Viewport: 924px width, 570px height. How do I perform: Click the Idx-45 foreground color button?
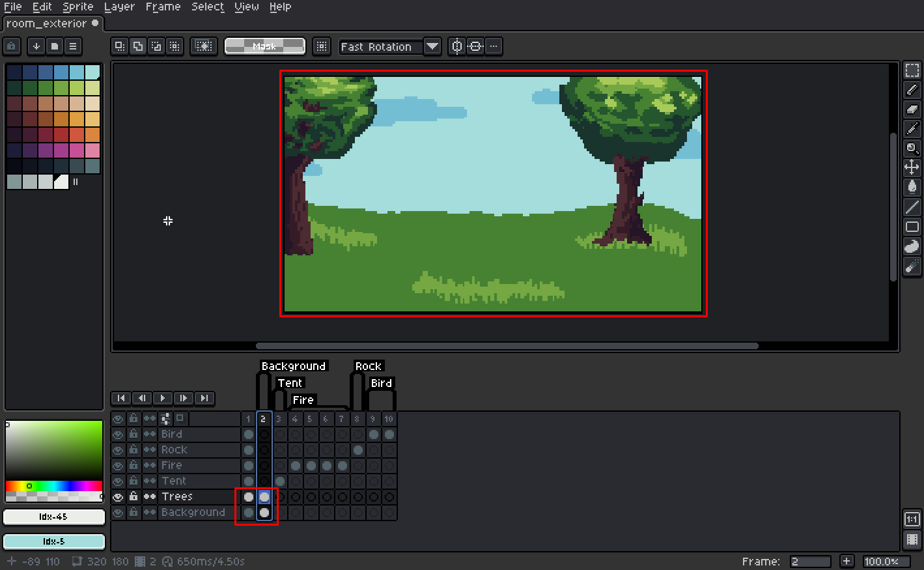coord(54,517)
